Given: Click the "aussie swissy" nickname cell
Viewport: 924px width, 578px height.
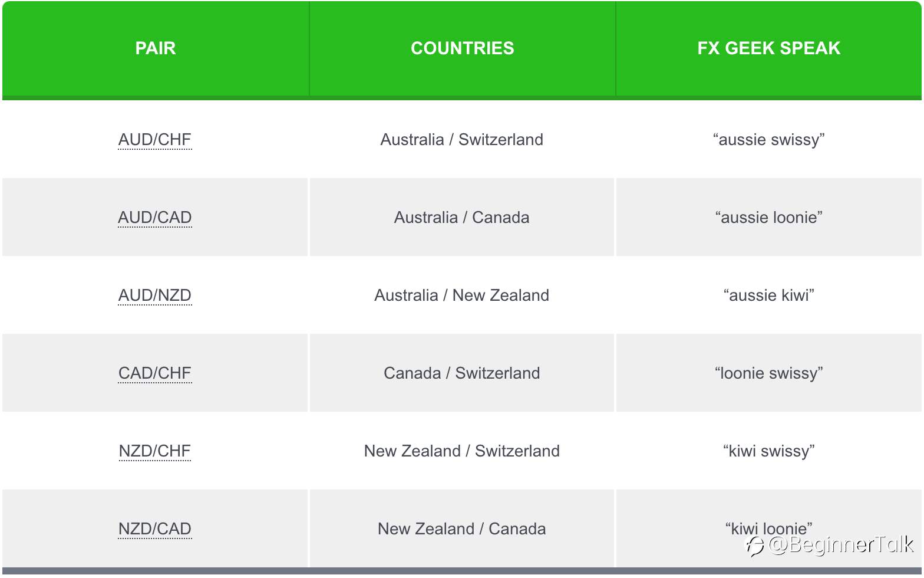Looking at the screenshot, I should [769, 140].
